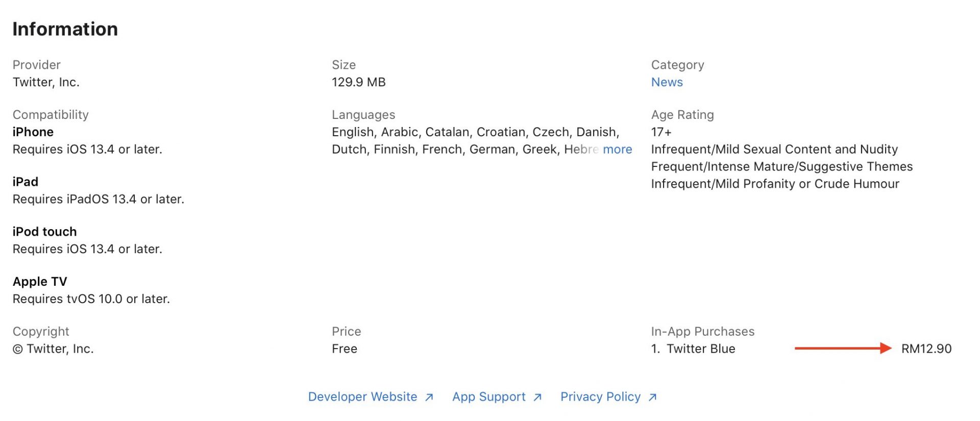The width and height of the screenshot is (980, 421).
Task: Click the '129.9 MB' size value
Action: pyautogui.click(x=359, y=82)
